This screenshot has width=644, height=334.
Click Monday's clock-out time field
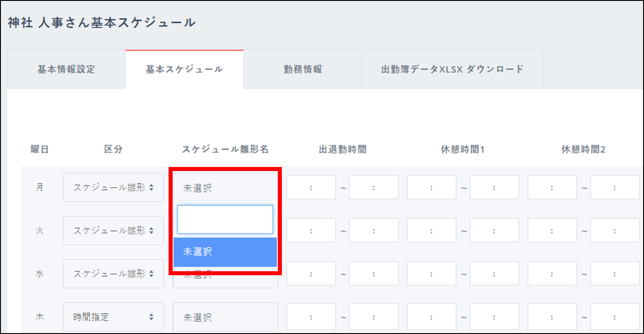tap(374, 187)
